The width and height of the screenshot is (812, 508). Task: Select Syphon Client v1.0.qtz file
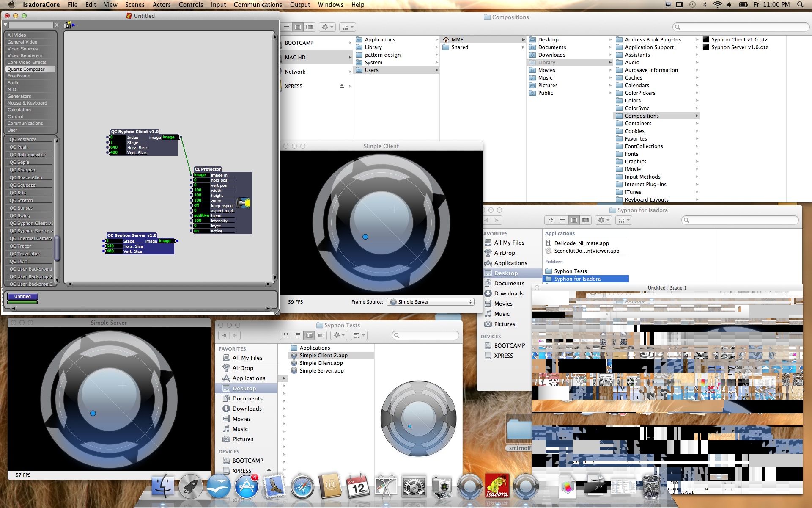pos(740,39)
